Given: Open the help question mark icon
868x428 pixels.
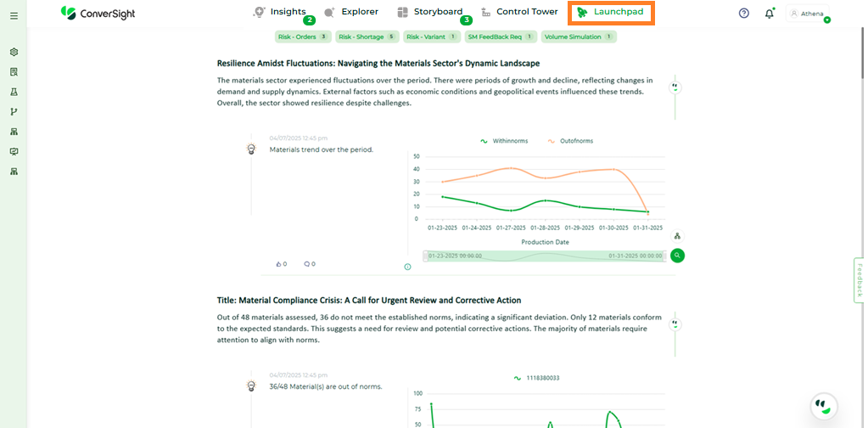Looking at the screenshot, I should click(744, 13).
